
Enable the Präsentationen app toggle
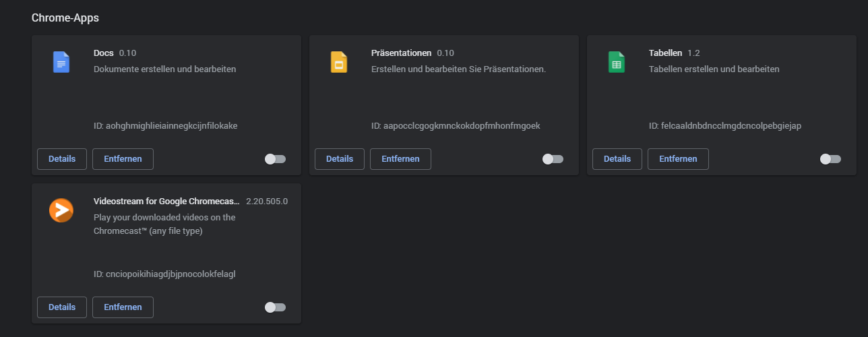(553, 159)
